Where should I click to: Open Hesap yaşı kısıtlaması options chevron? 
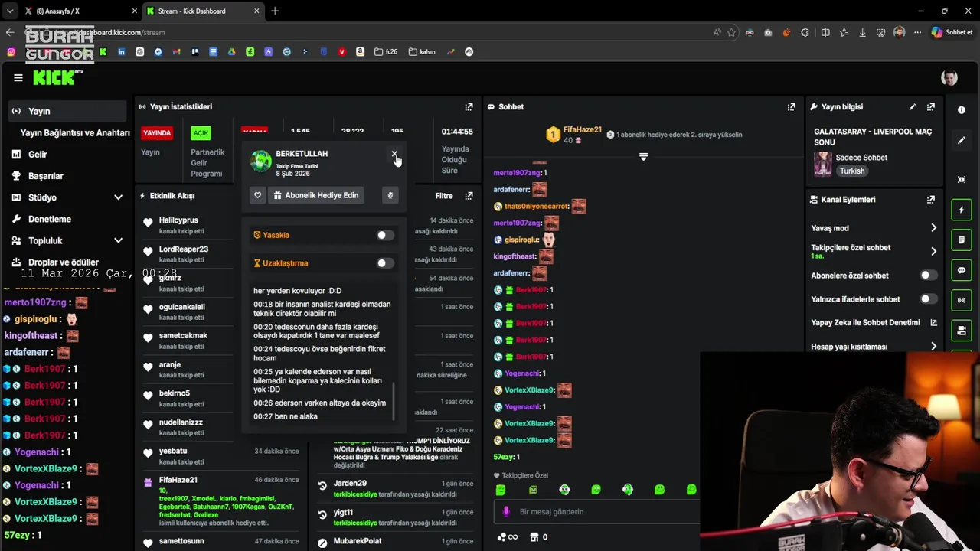933,347
